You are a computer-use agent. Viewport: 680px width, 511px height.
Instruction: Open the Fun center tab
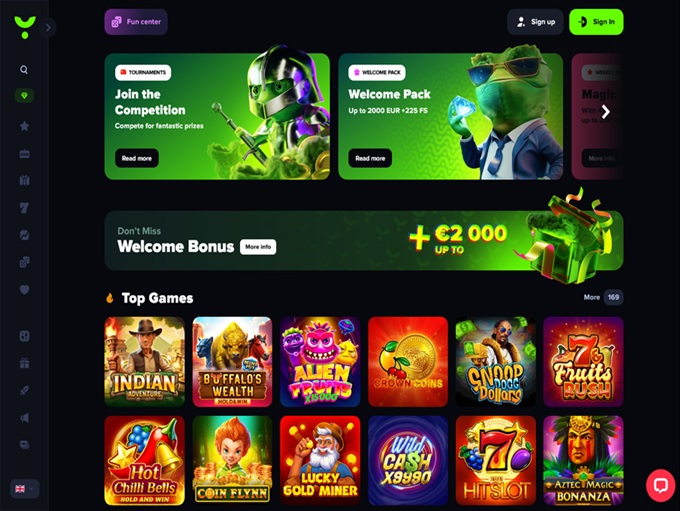136,22
